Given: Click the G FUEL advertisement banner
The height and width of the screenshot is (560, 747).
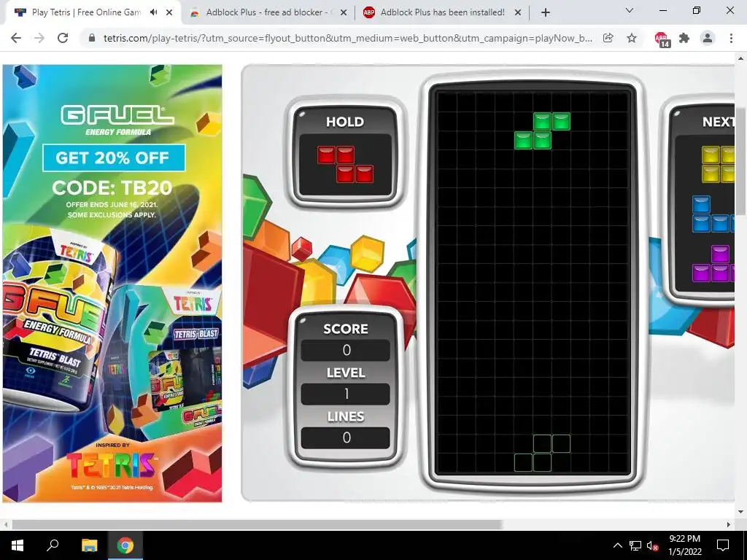Looking at the screenshot, I should coord(112,284).
